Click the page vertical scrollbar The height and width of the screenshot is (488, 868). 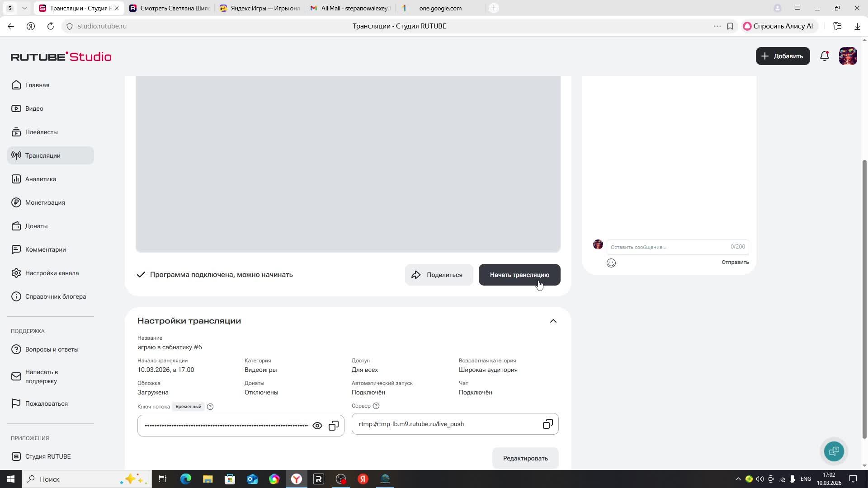[864, 298]
